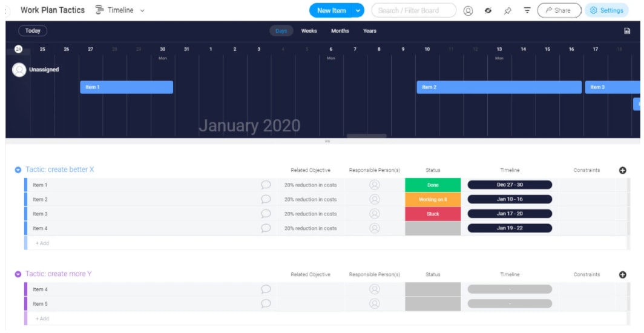Screen dimensions: 644x333
Task: Open conversation bubble for Item 5
Action: (x=266, y=303)
